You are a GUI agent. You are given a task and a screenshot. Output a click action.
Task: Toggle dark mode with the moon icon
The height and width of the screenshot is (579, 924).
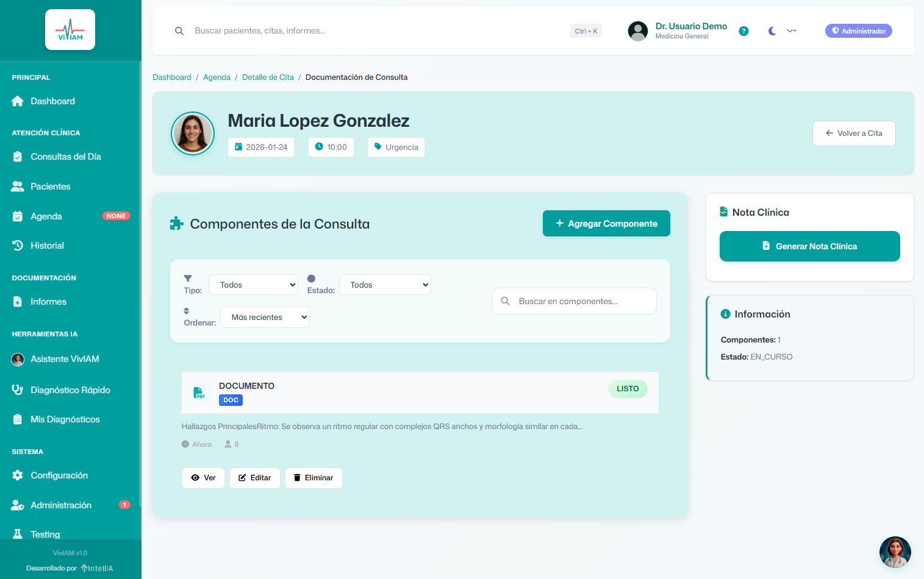coord(772,30)
